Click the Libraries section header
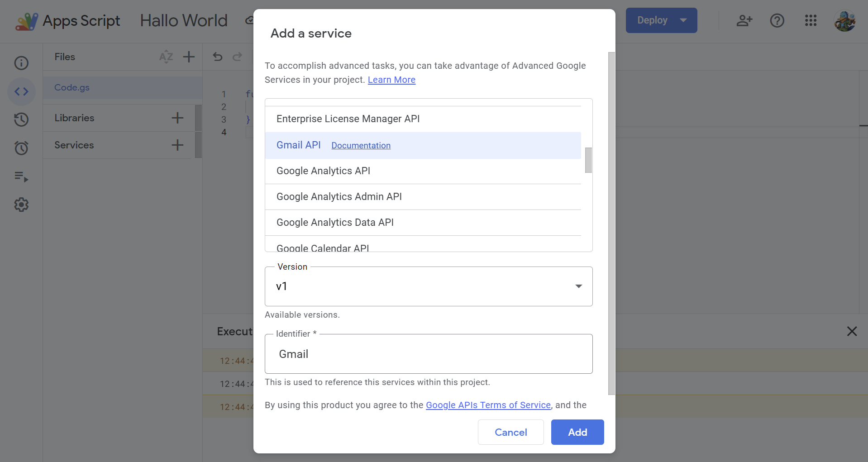868x462 pixels. pyautogui.click(x=74, y=118)
